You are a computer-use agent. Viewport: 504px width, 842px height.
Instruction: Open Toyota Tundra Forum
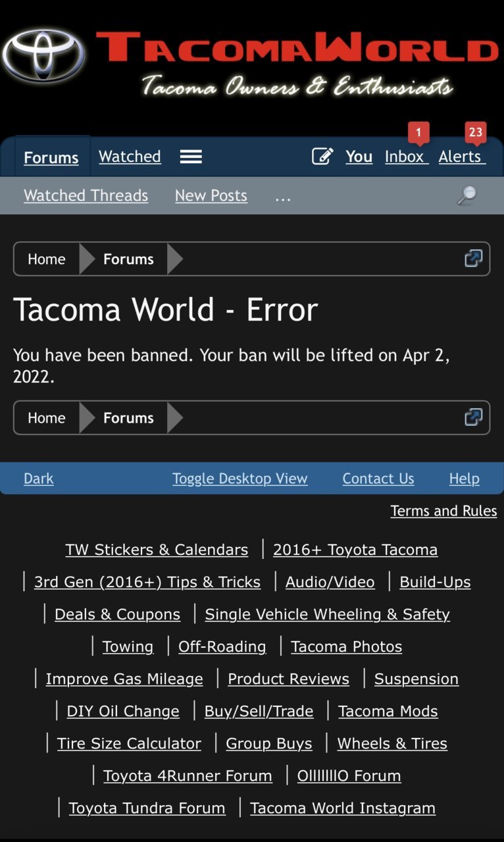(147, 808)
